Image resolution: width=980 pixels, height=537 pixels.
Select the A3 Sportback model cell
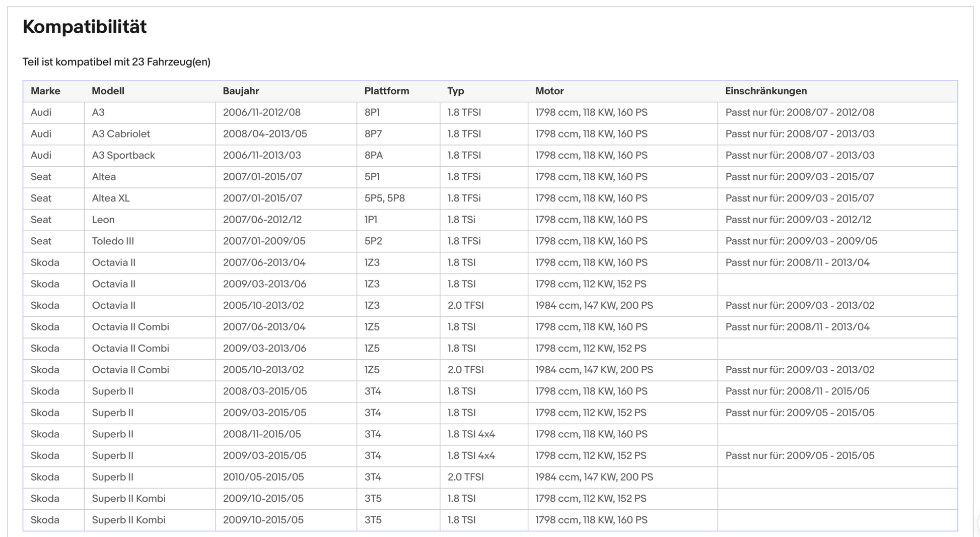(123, 156)
